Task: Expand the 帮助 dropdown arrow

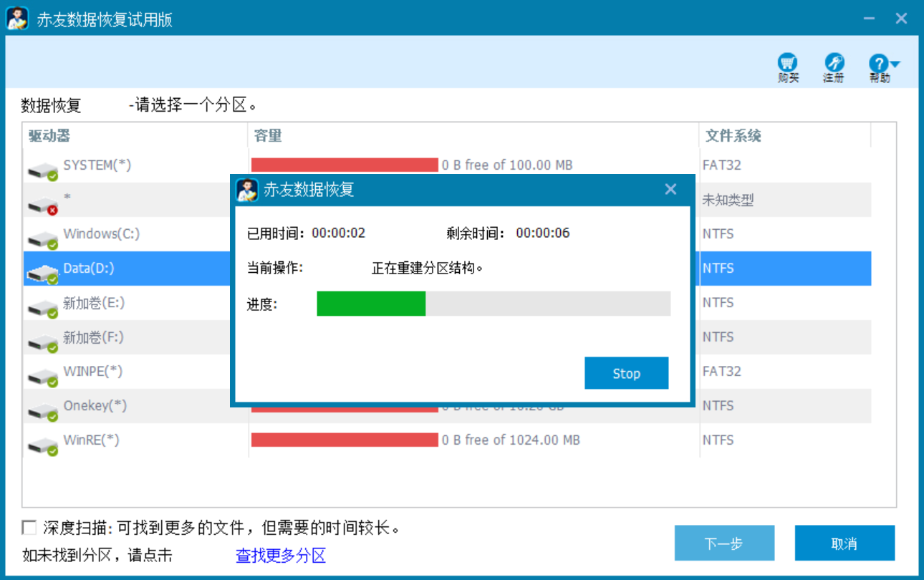Action: [x=895, y=64]
